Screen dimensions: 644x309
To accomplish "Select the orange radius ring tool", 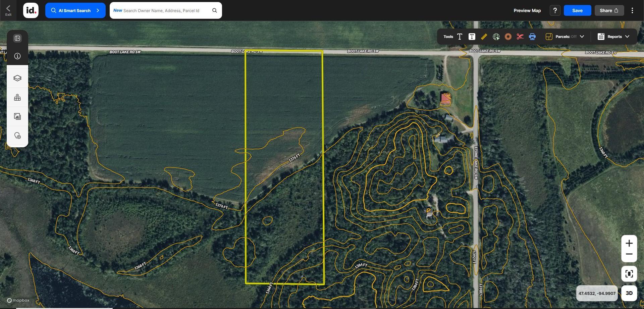I will (508, 37).
